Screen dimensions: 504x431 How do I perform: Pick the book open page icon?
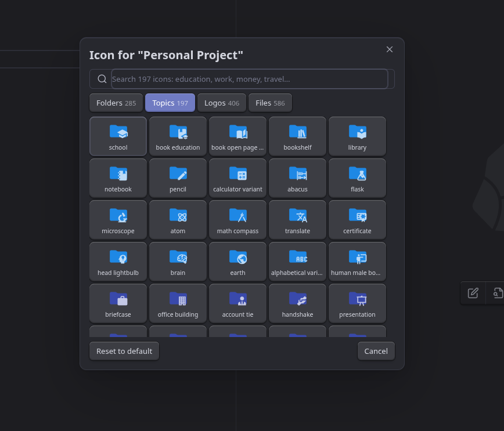(x=237, y=136)
